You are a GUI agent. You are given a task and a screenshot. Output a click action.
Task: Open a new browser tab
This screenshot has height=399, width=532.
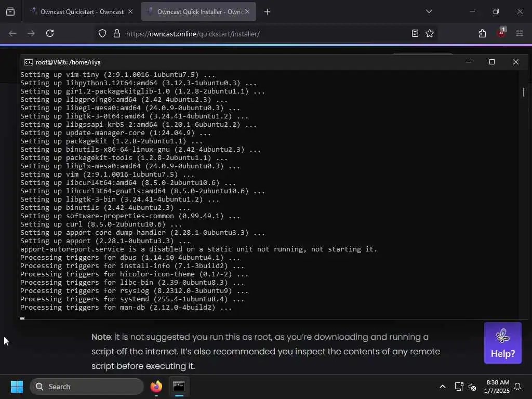point(268,12)
